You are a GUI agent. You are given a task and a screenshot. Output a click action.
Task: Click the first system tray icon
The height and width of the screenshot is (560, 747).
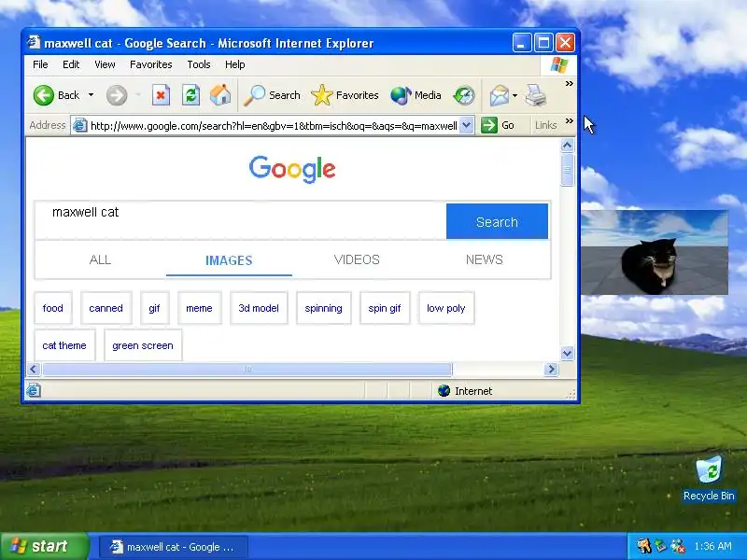pos(644,546)
